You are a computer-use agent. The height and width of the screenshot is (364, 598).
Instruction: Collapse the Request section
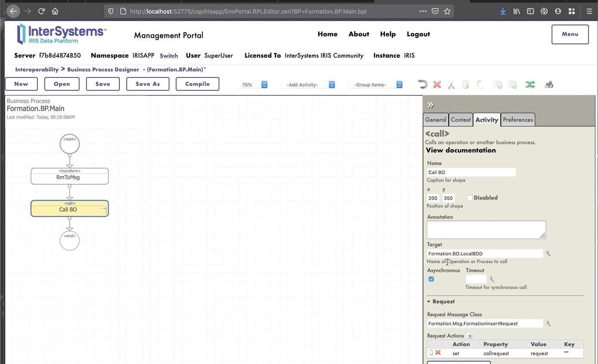point(429,302)
